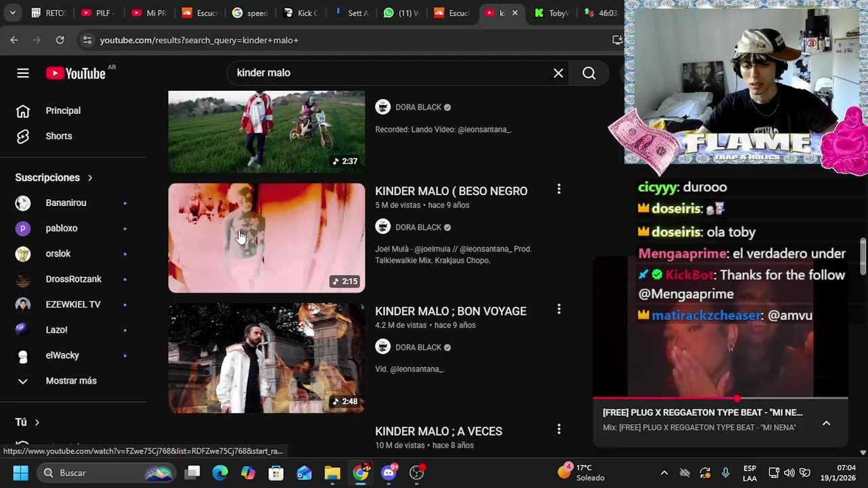This screenshot has height=488, width=868.
Task: Expand the Tú section chevron
Action: (37, 422)
